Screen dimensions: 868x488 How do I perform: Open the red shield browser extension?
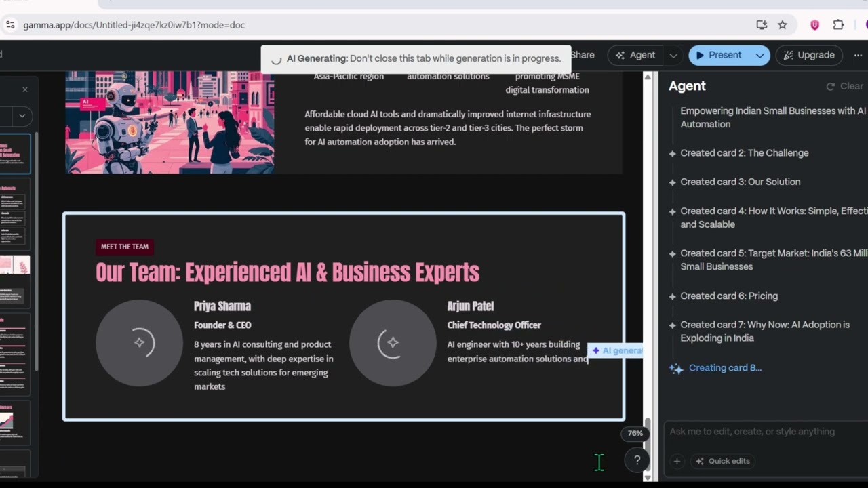coord(814,25)
